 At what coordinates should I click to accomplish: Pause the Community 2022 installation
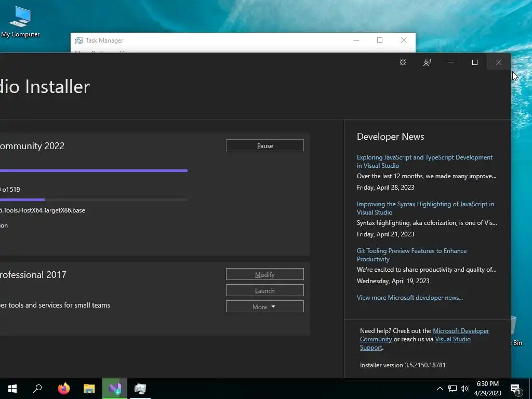(264, 145)
